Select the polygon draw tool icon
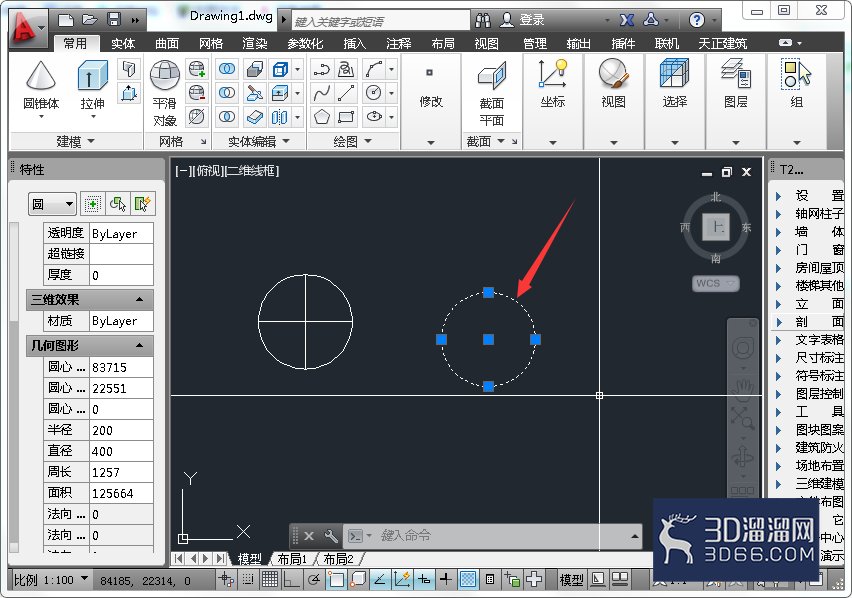This screenshot has height=598, width=852. click(x=322, y=116)
